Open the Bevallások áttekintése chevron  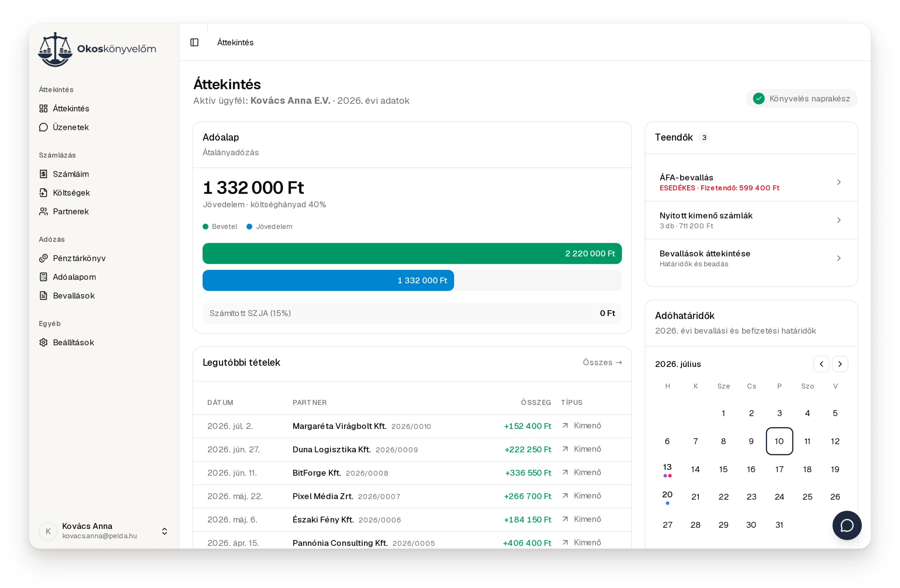[x=839, y=258]
